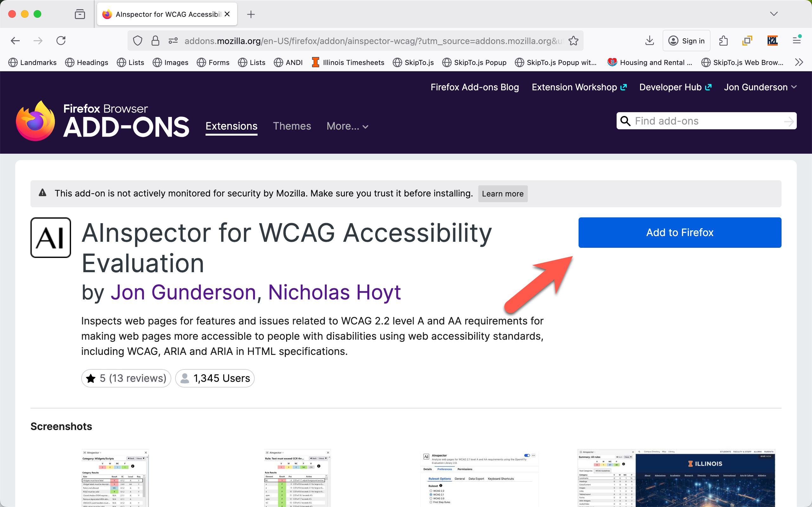This screenshot has height=507, width=812.
Task: Click the H2L extension toolbar icon
Action: click(x=772, y=41)
